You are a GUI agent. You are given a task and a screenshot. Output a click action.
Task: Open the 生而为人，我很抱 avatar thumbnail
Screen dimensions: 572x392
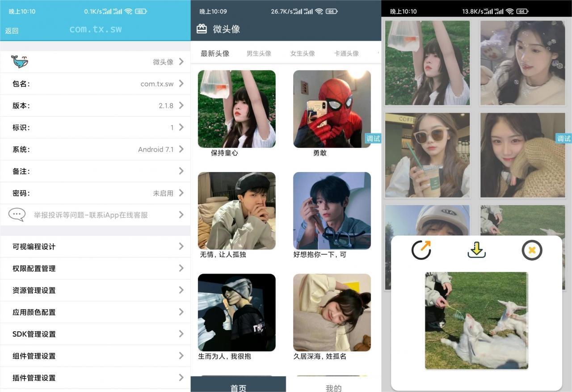[237, 312]
